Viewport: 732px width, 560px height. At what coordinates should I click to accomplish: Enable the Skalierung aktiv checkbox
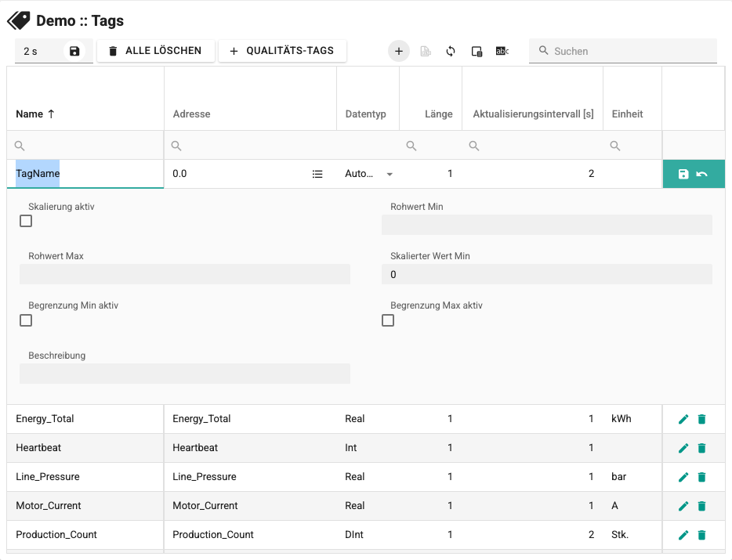click(x=26, y=221)
